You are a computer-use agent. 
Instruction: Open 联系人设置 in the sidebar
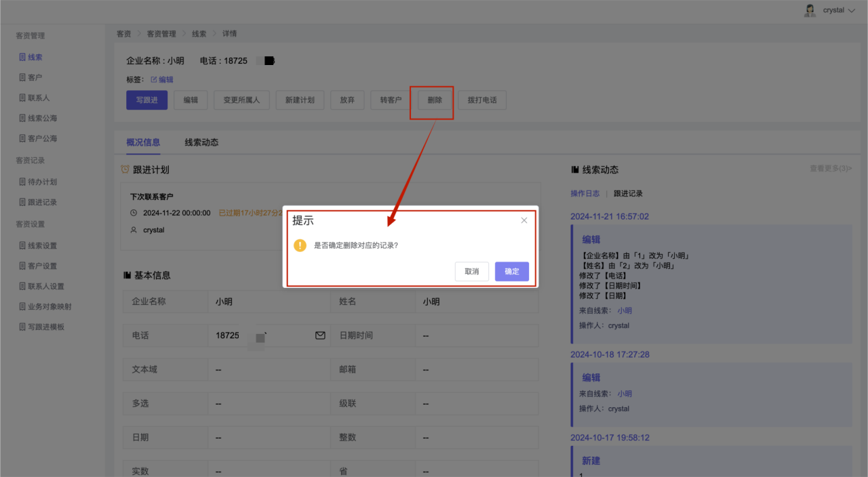46,287
